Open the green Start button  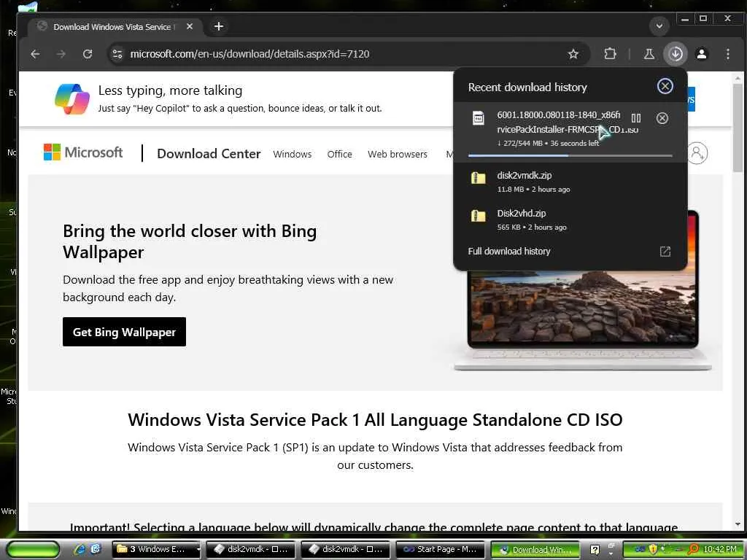pos(33,550)
